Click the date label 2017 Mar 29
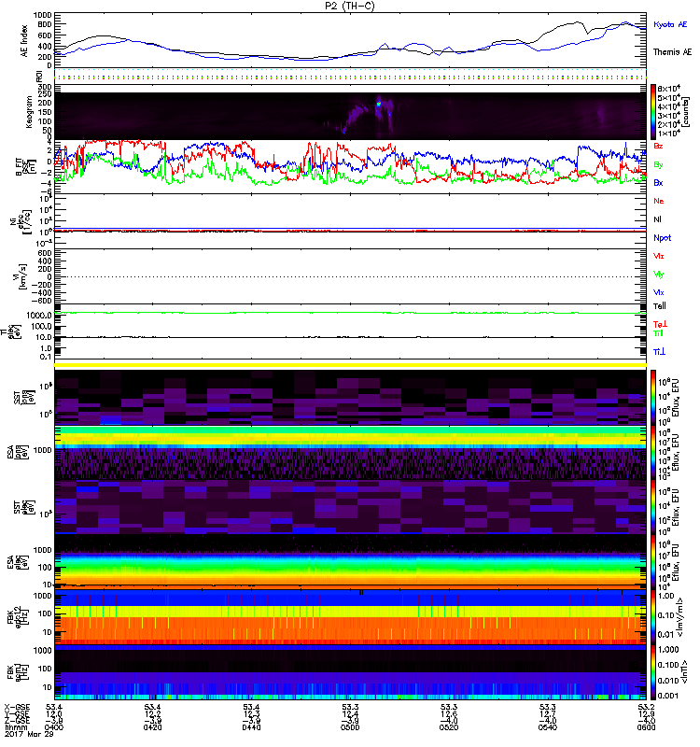This screenshot has width=700, height=747. click(29, 734)
